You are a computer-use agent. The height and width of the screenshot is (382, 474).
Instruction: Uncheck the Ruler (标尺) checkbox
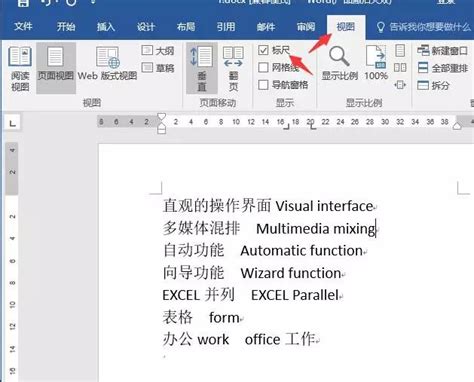(x=263, y=50)
